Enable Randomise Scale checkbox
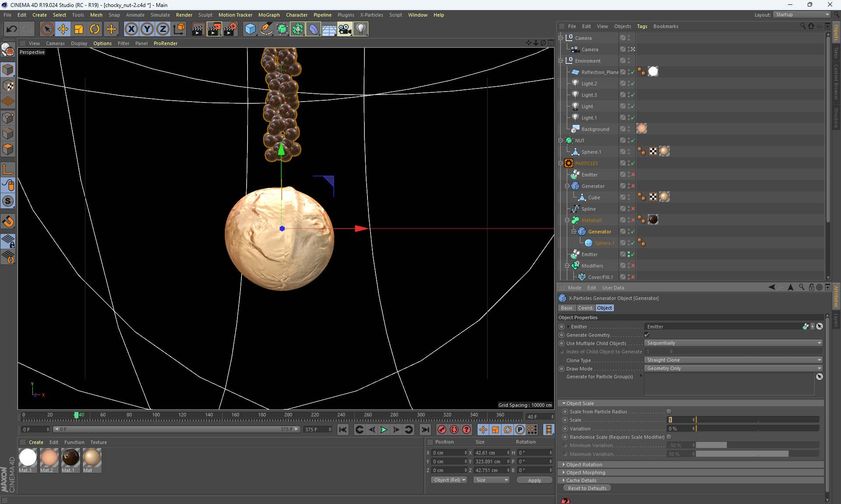 click(669, 437)
